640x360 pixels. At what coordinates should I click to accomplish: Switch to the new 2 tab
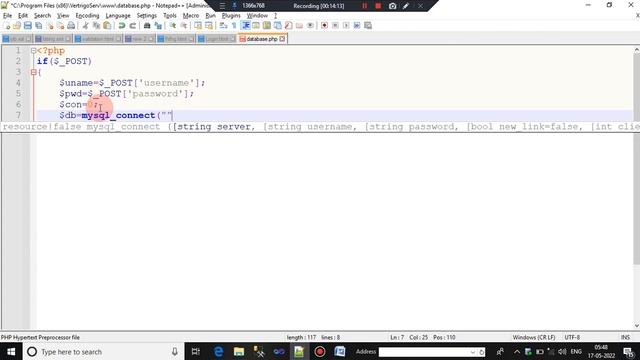(x=139, y=39)
